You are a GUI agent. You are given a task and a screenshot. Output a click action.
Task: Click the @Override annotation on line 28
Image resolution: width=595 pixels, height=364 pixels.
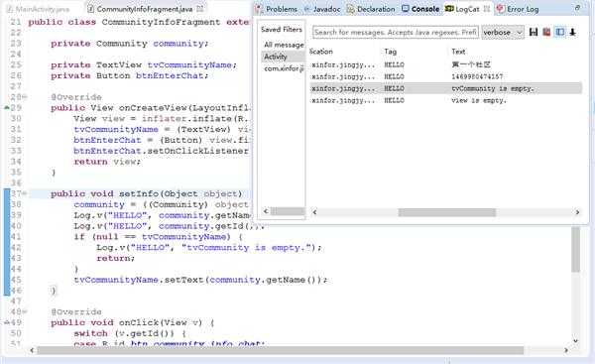[x=76, y=97]
